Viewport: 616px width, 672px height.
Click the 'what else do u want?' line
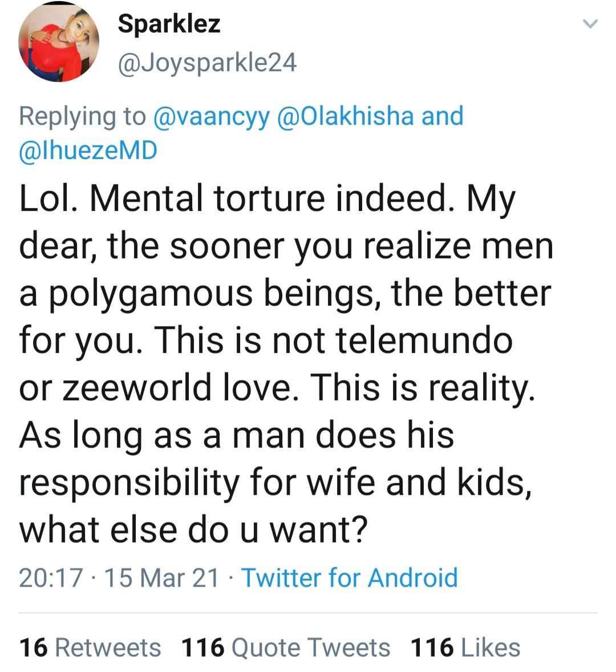pos(193,529)
